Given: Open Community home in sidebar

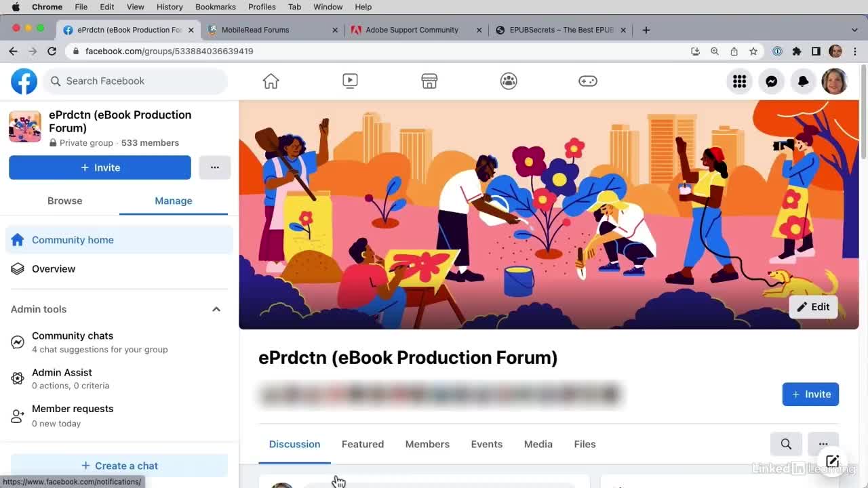Looking at the screenshot, I should pyautogui.click(x=119, y=240).
